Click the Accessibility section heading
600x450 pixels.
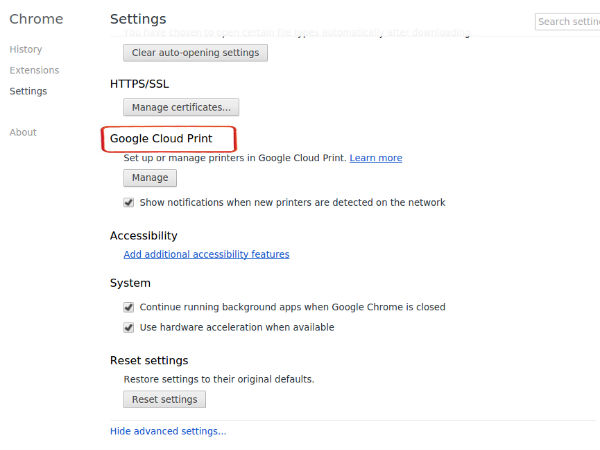coord(143,235)
